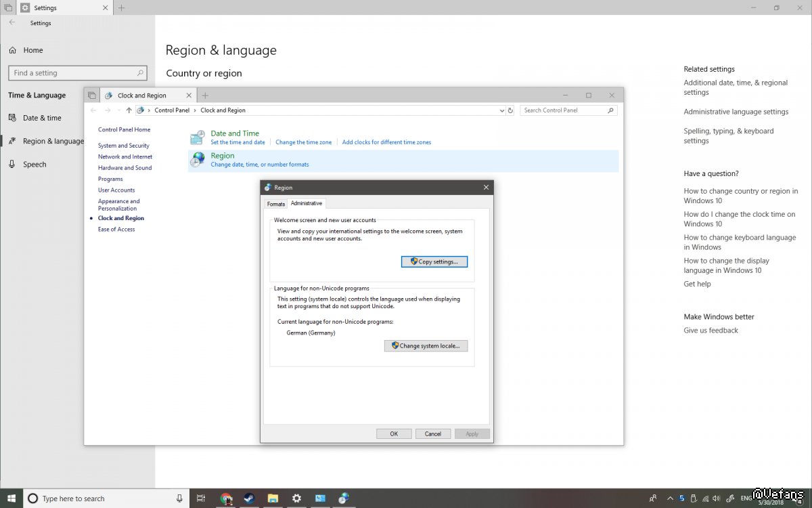Click the Task View taskbar icon

tap(201, 499)
